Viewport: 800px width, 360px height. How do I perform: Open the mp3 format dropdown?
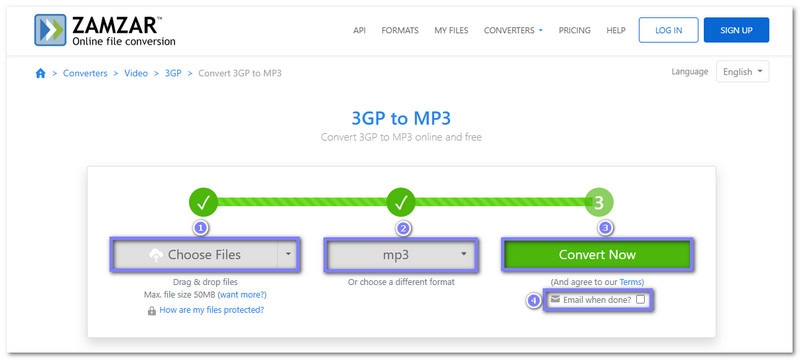pyautogui.click(x=401, y=254)
